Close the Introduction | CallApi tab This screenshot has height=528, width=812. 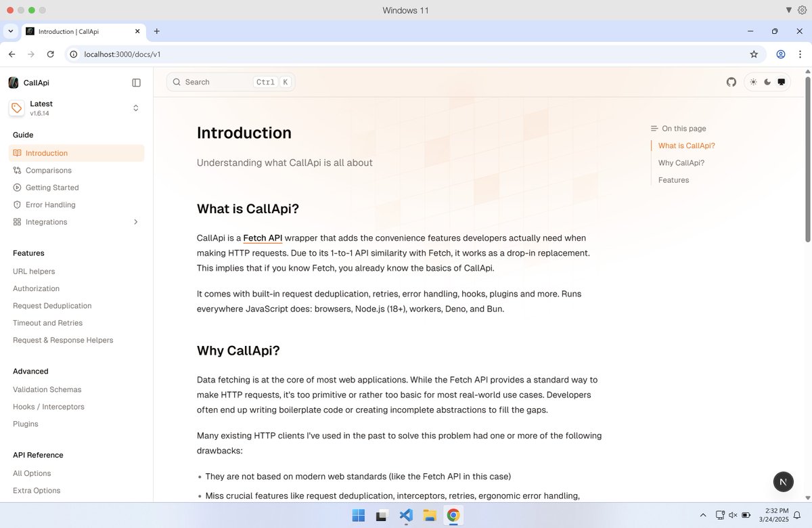click(x=138, y=31)
